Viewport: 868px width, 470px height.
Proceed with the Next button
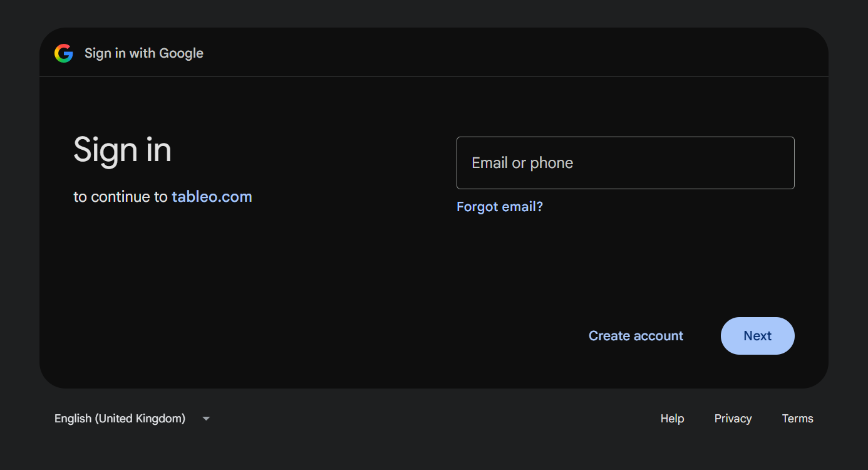[x=758, y=336]
